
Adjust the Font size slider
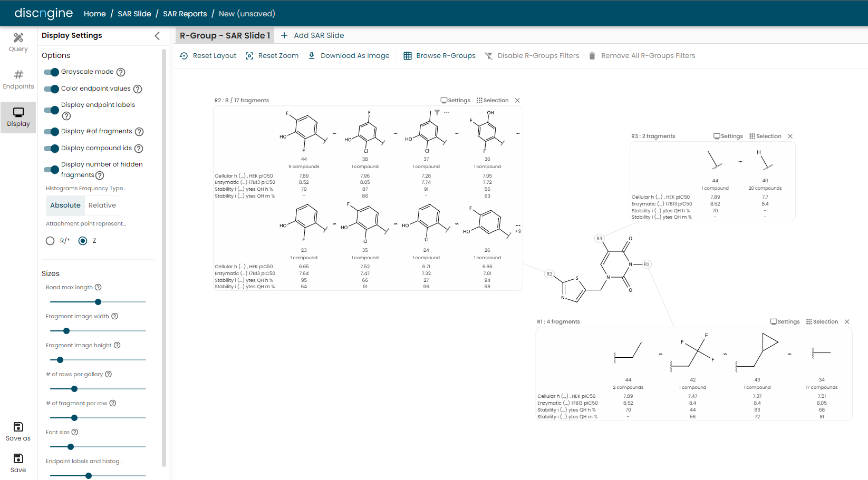[98, 447]
